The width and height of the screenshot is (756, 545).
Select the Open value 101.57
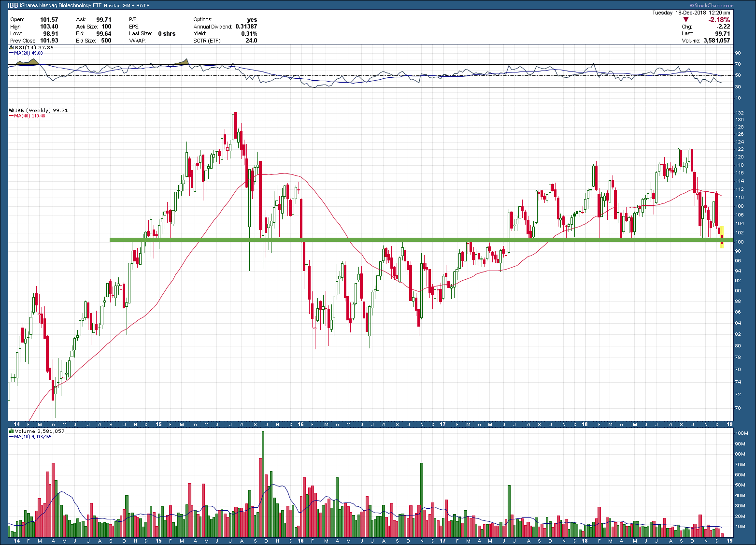click(x=49, y=20)
